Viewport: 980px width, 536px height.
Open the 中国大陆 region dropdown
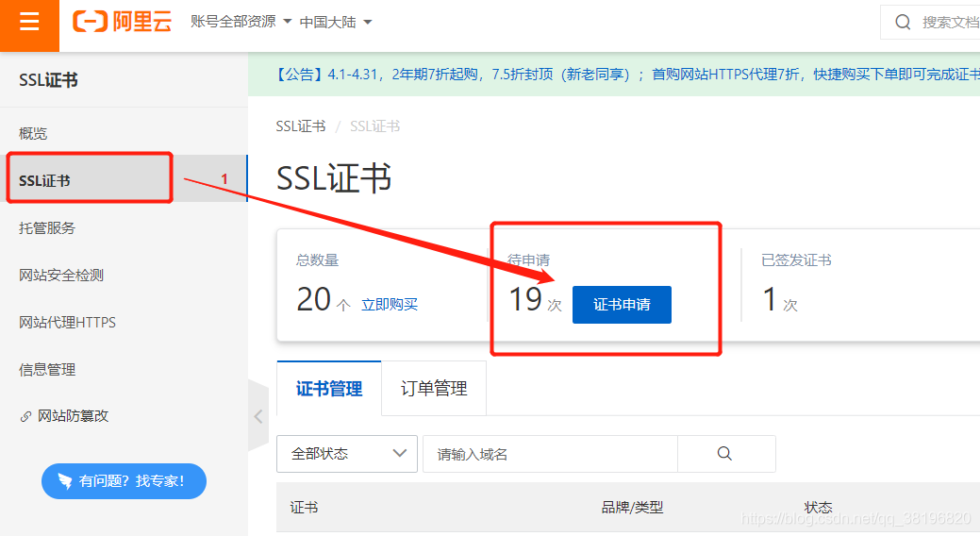[336, 22]
